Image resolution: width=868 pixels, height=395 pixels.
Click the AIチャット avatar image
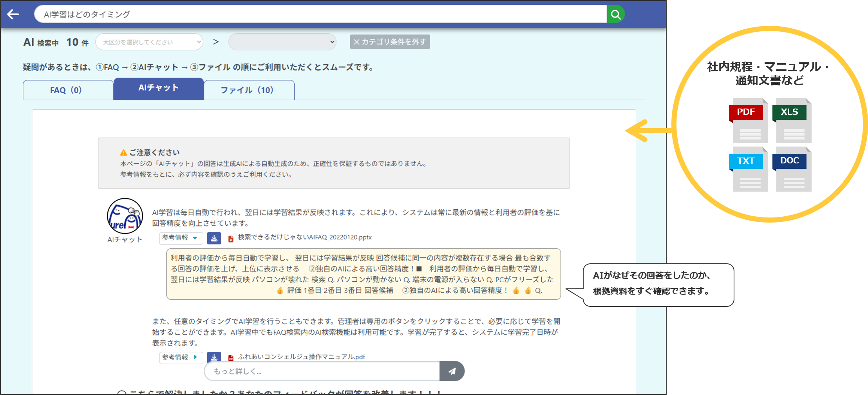(125, 216)
